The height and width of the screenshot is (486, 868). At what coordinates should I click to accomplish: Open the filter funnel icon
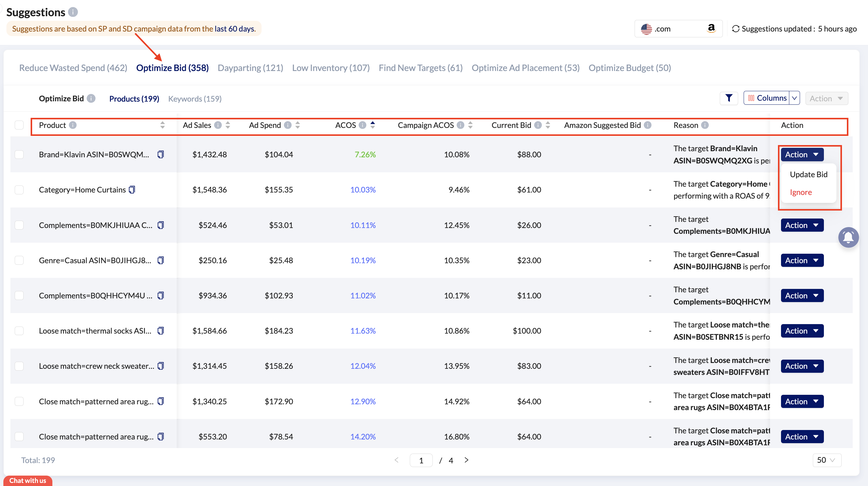pos(729,98)
